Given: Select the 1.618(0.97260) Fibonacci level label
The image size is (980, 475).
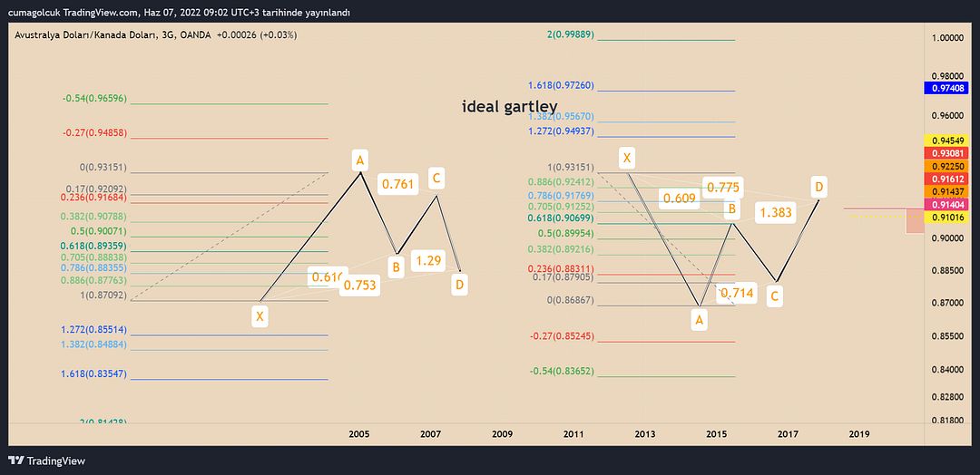Looking at the screenshot, I should point(561,85).
